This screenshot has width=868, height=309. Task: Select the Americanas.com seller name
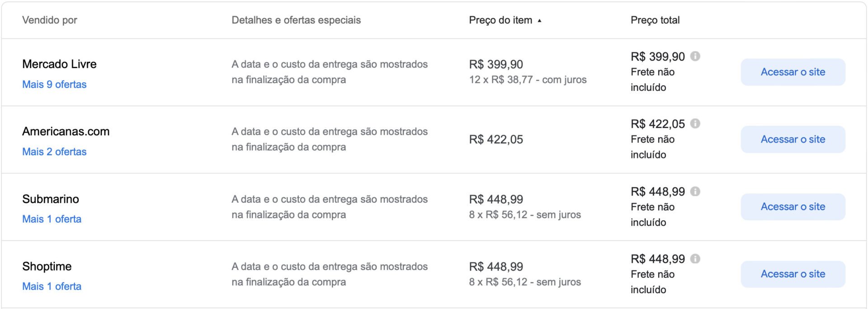[66, 131]
